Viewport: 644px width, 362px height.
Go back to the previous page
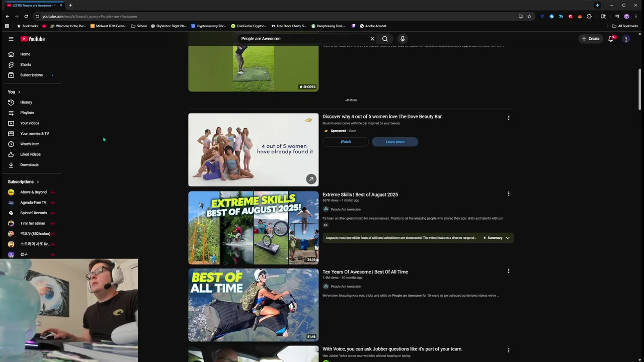(7, 16)
